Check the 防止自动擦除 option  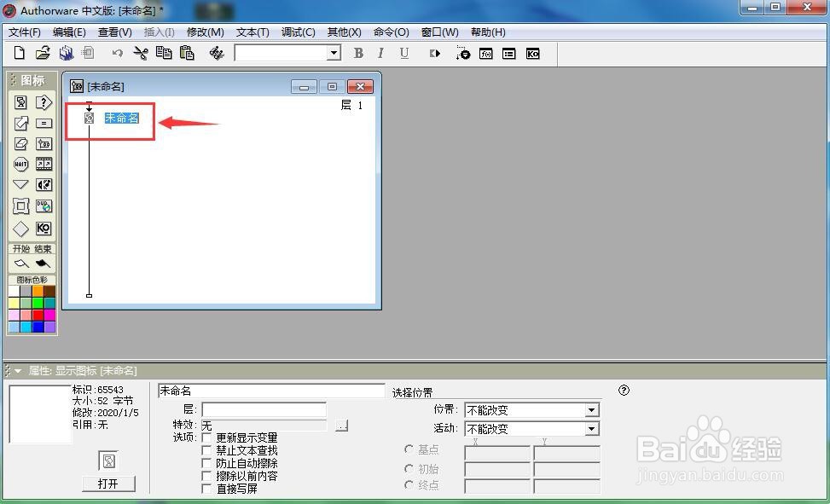tap(205, 463)
